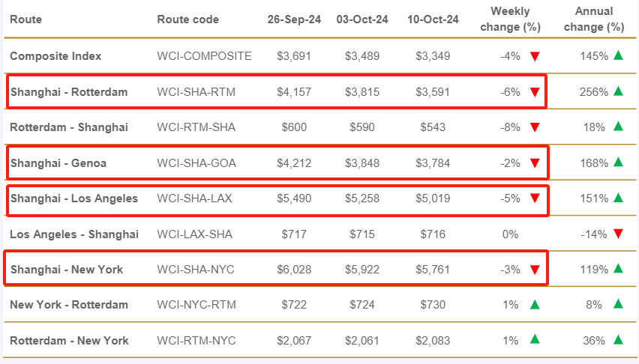Screen dimensions: 639x364
Task: Click green weekly arrow for New York - Rotterdam
Action: point(535,305)
